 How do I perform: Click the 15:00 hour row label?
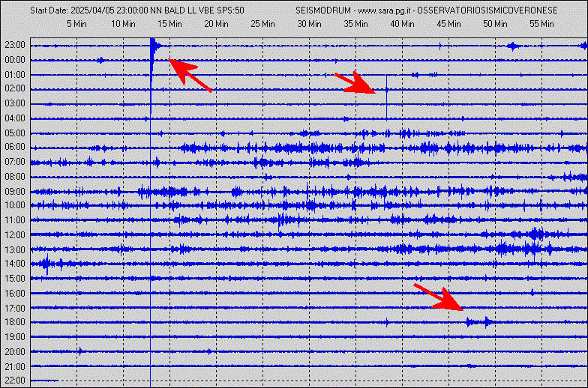coord(15,279)
